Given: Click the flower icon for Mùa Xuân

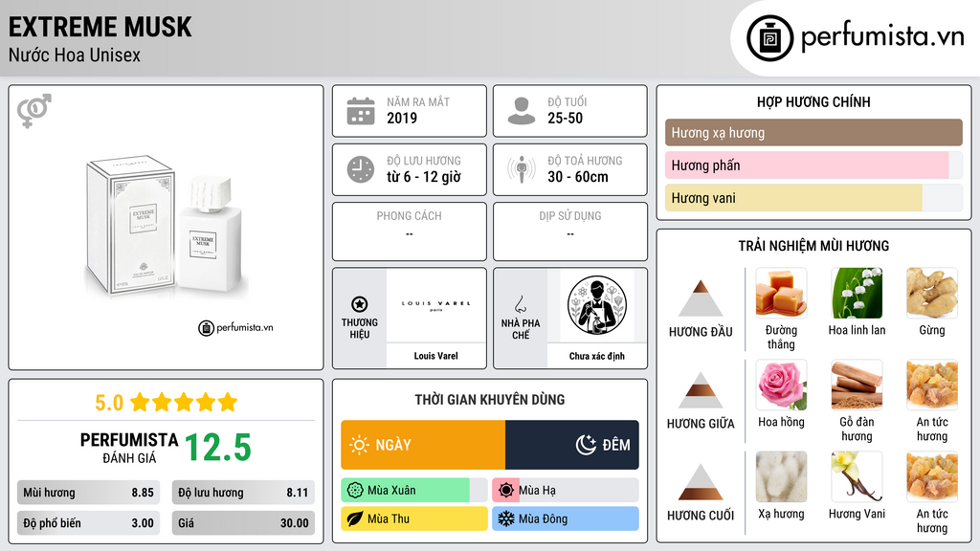Looking at the screenshot, I should tap(355, 491).
